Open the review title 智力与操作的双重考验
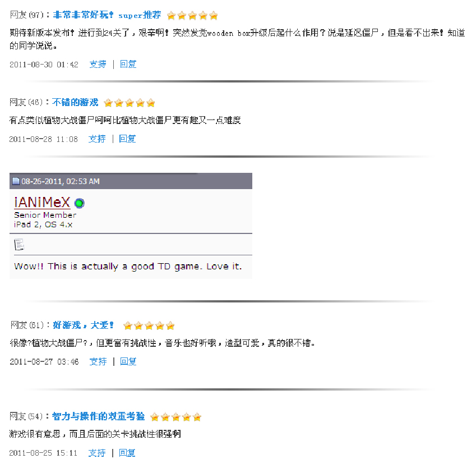The height and width of the screenshot is (468, 476). click(x=98, y=416)
